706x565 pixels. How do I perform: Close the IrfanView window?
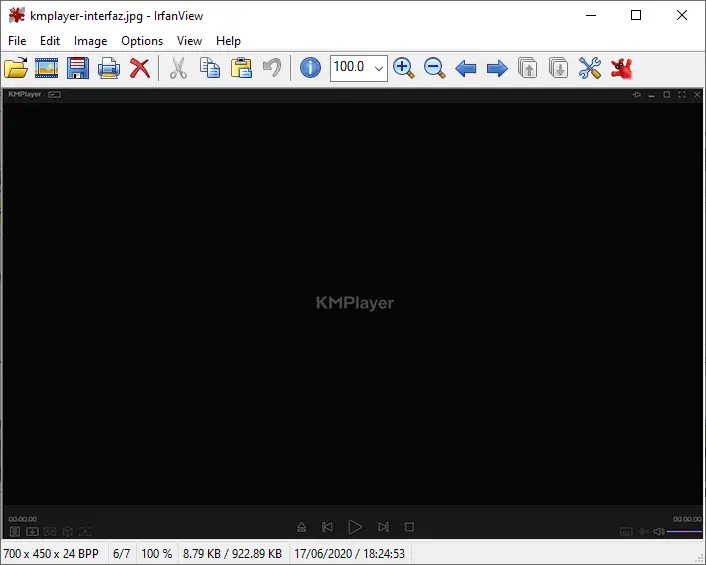point(682,15)
